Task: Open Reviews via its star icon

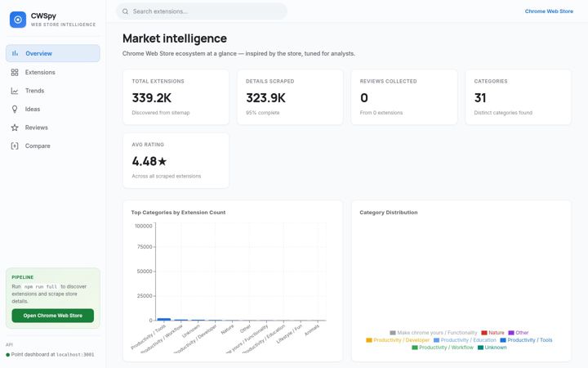Action: coord(15,128)
